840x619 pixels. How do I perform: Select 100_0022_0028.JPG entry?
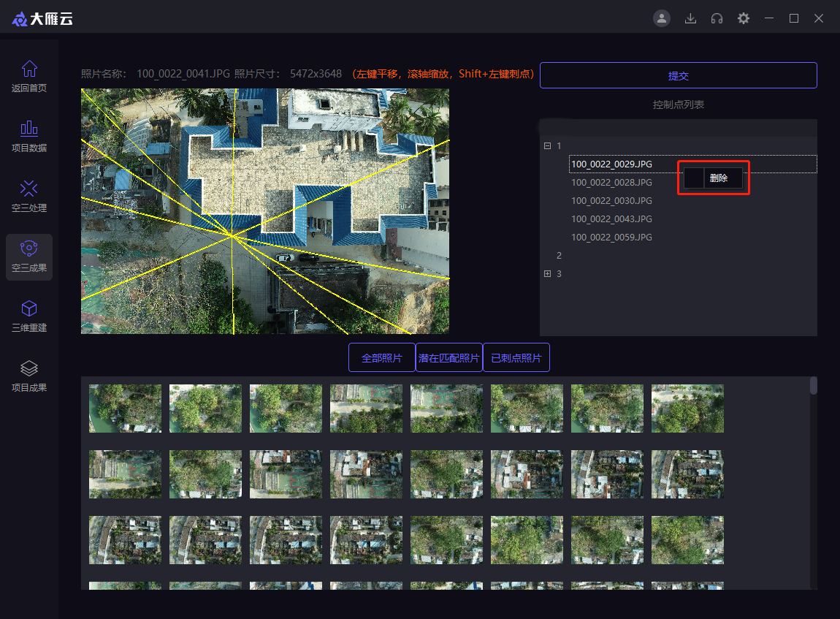[612, 182]
